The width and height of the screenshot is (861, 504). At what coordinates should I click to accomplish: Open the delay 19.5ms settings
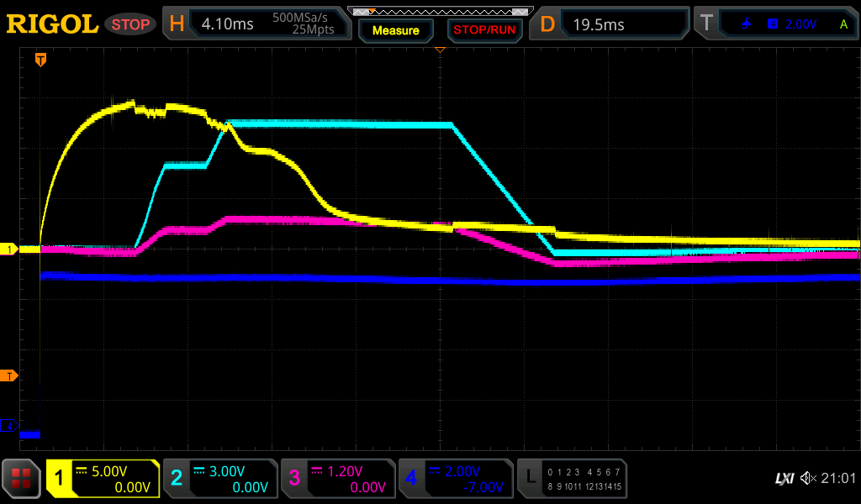(x=611, y=24)
